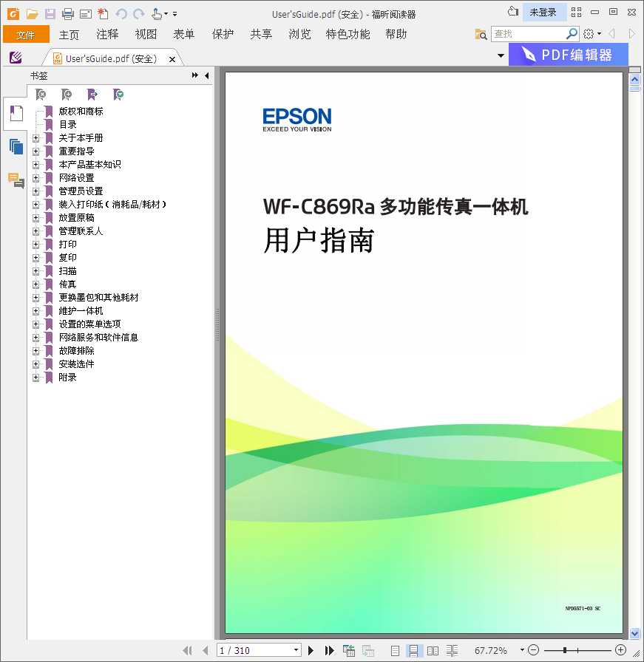The image size is (644, 662).
Task: Click the PDF编辑器 banner button
Action: pos(569,55)
